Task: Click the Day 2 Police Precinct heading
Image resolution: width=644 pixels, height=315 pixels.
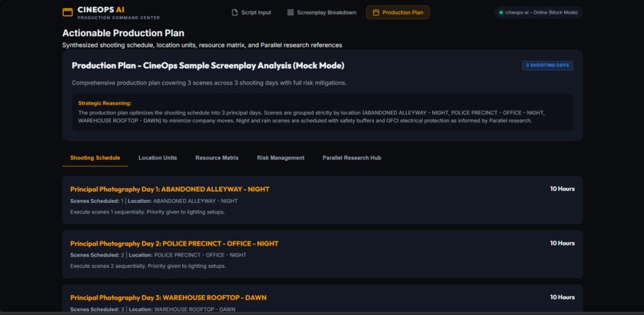Action: tap(174, 244)
